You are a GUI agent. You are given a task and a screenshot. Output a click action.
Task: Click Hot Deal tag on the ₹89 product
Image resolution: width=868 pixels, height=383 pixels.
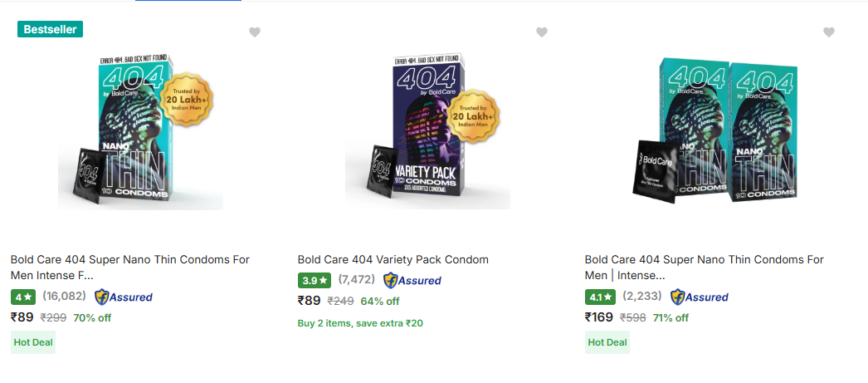(x=33, y=342)
